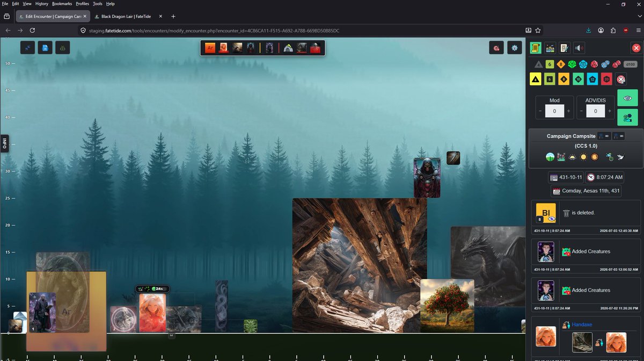
Task: Select the d100 die badge
Action: tap(630, 64)
